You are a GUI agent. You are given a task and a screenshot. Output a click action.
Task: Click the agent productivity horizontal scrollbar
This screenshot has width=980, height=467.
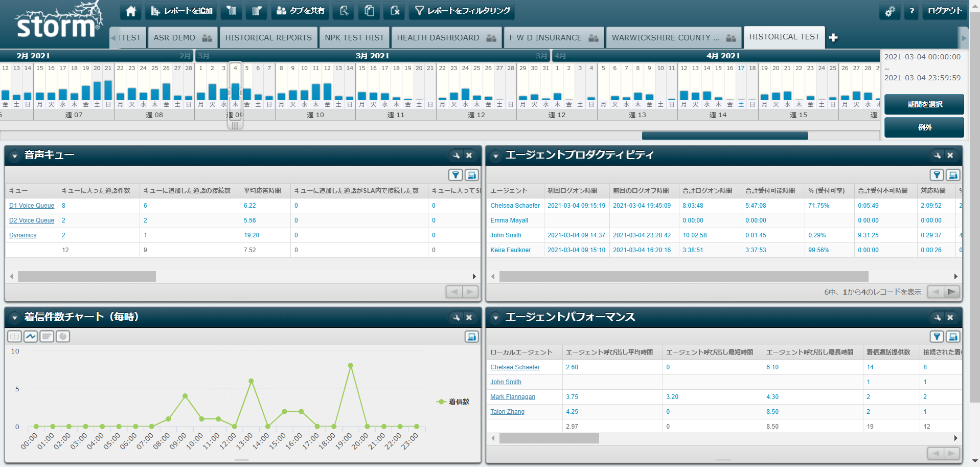684,276
